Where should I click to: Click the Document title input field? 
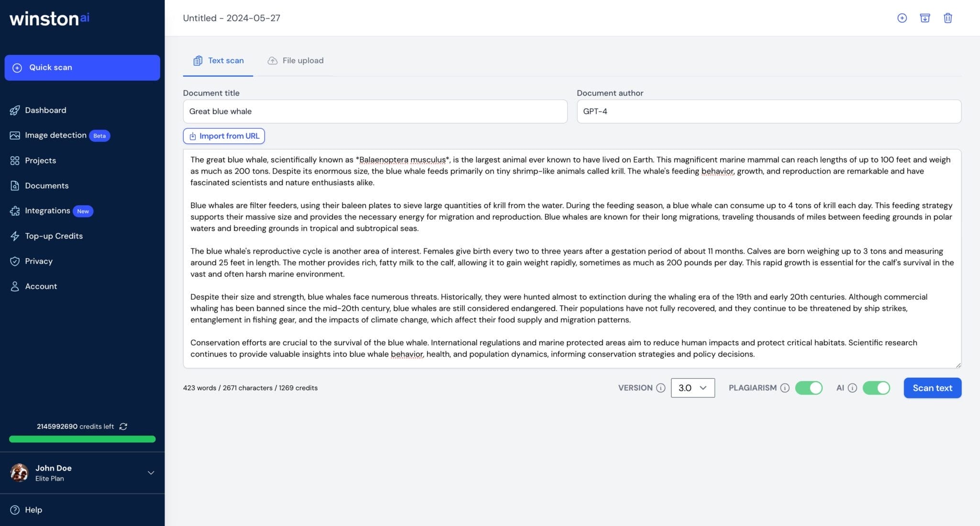tap(375, 111)
